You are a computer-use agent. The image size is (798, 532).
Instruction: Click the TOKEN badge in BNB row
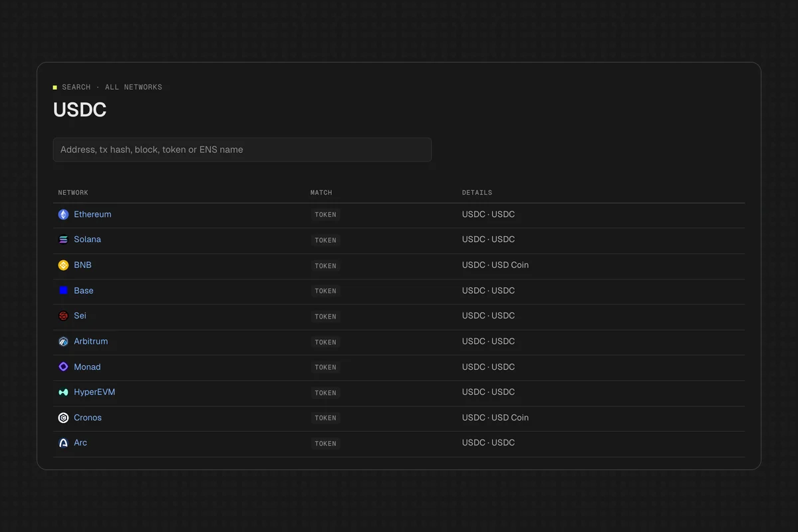pos(325,265)
